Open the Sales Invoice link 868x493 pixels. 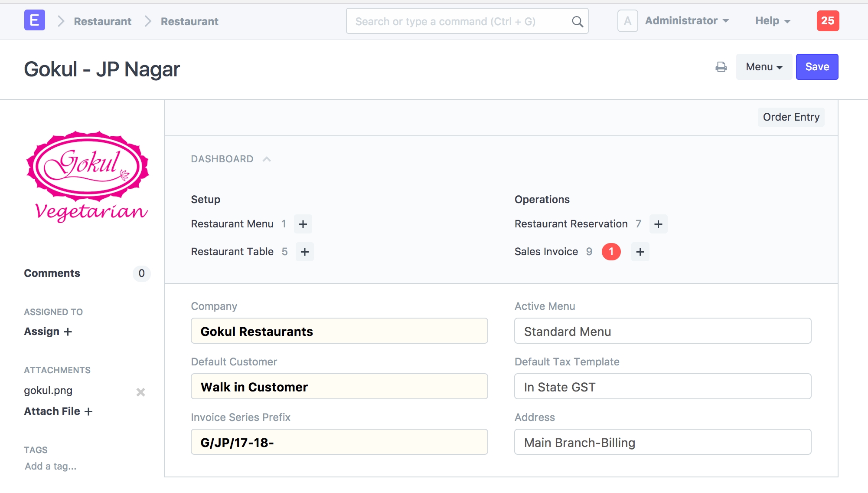tap(546, 252)
